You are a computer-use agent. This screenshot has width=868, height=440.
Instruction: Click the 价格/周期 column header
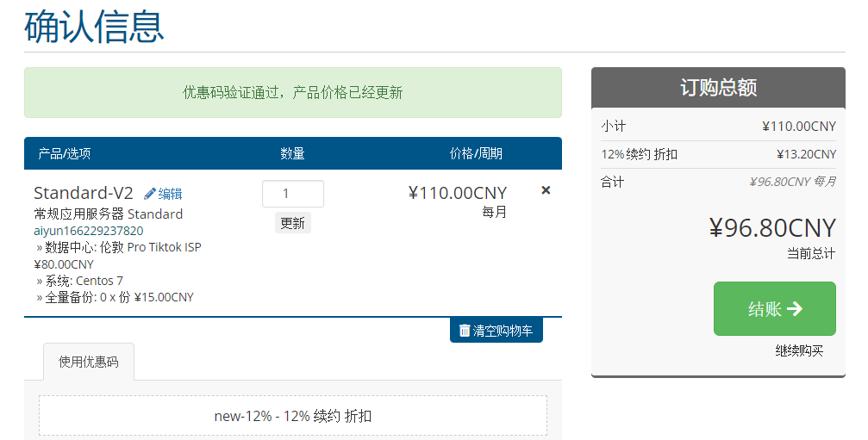click(476, 153)
